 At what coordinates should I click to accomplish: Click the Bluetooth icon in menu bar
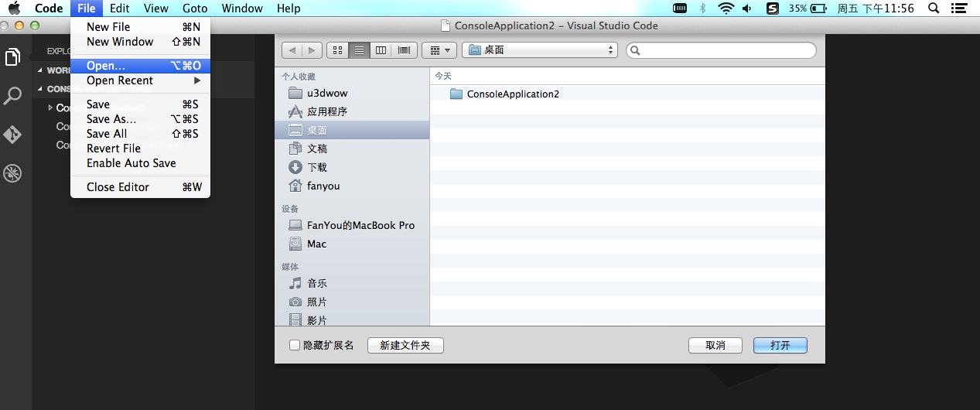point(702,9)
